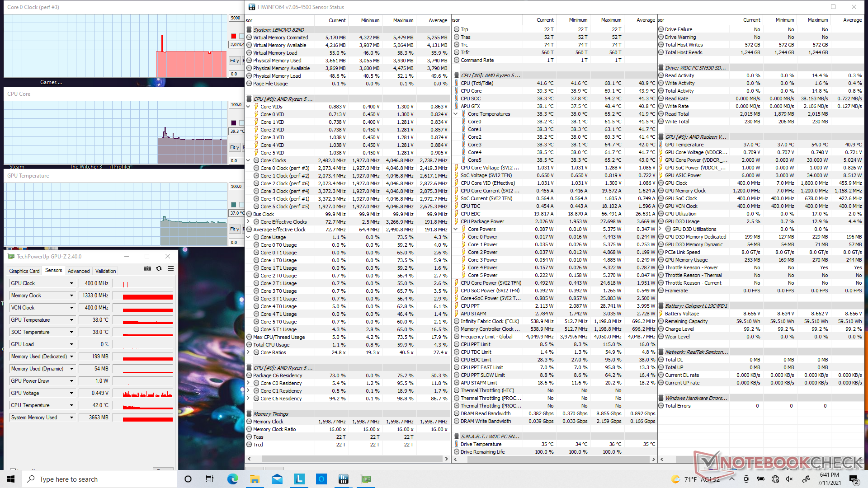868x488 pixels.
Task: Open CPU Temperature sensor dropdown
Action: [71, 405]
